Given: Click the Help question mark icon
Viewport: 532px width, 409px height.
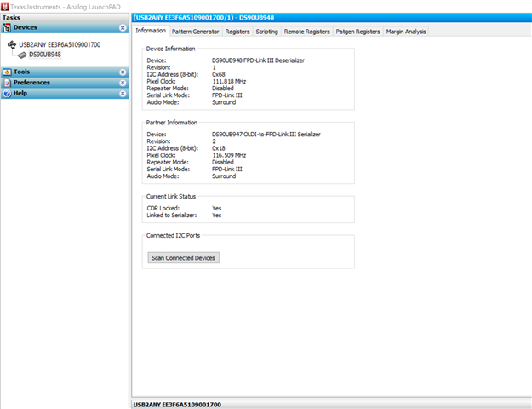Looking at the screenshot, I should pos(7,94).
